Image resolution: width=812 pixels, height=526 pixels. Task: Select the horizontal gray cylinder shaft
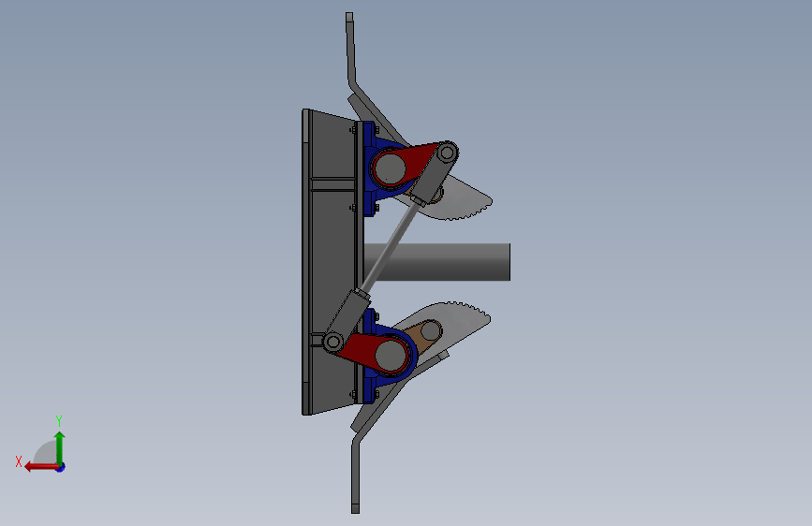444,262
